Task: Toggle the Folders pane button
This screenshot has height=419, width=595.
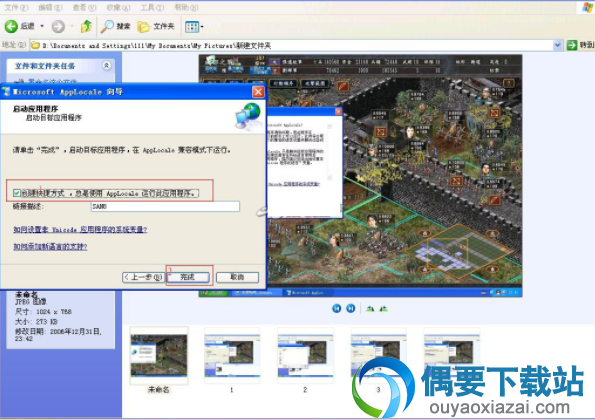Action: [156, 26]
